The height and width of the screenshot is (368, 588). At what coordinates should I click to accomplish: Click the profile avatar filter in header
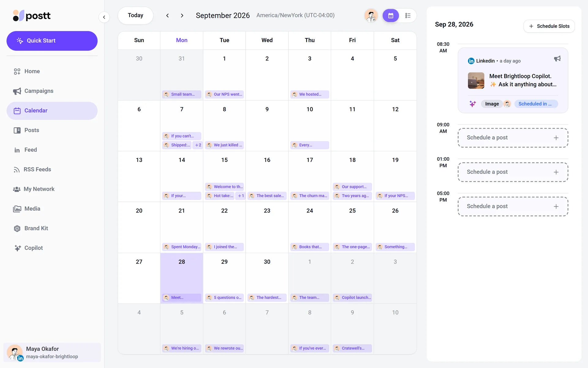(x=371, y=16)
